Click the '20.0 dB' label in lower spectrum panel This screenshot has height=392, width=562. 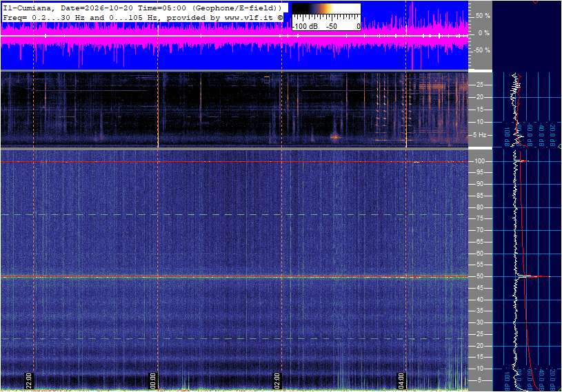tap(553, 379)
